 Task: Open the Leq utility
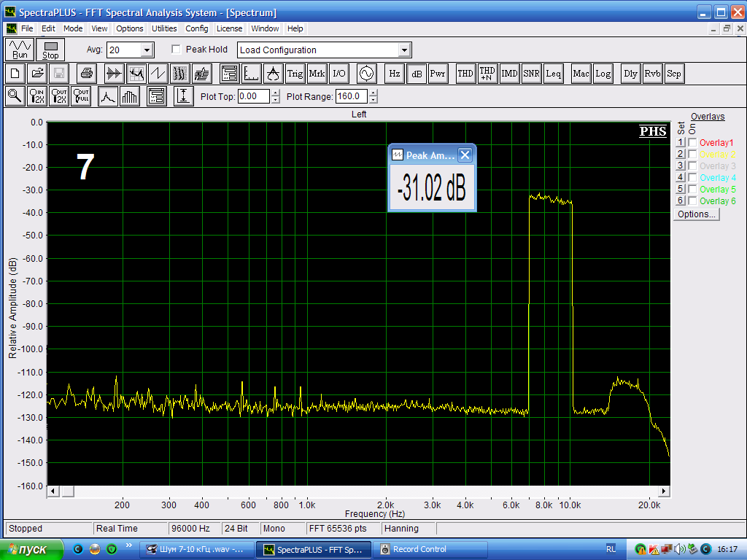coord(553,74)
